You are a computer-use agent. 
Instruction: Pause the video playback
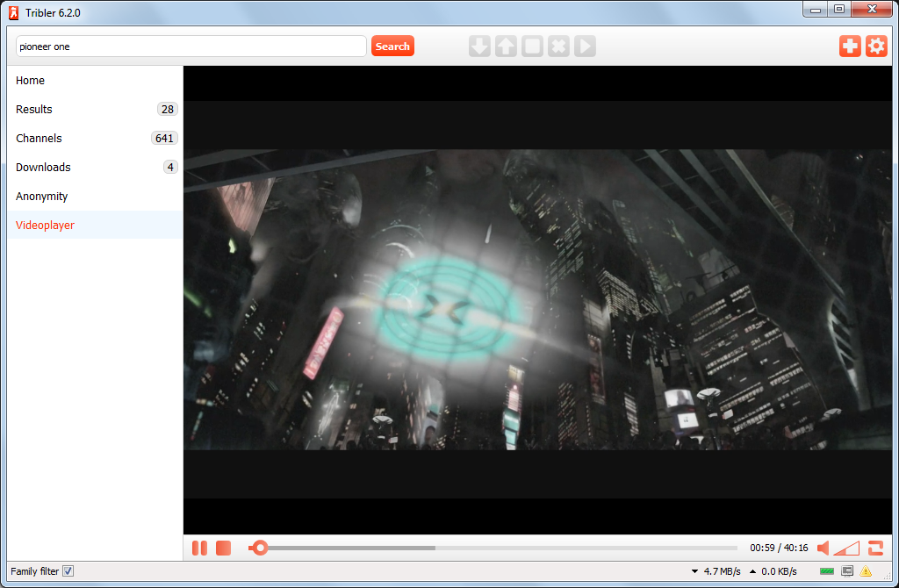199,548
